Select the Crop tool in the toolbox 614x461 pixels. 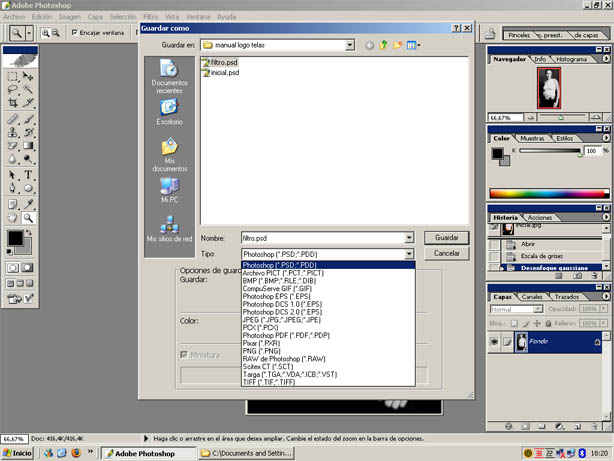pos(13,102)
